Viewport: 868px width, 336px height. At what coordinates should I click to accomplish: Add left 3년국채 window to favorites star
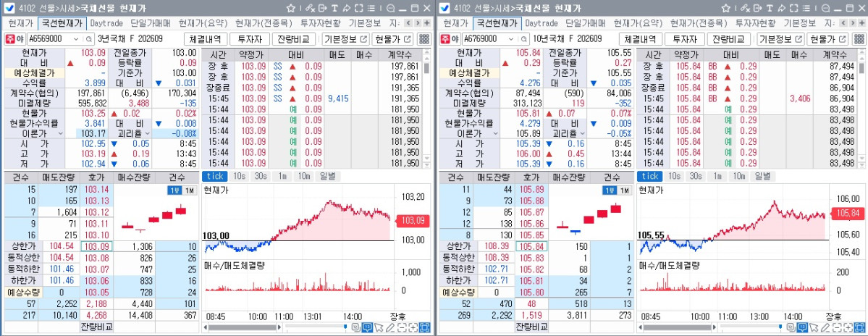(x=290, y=8)
